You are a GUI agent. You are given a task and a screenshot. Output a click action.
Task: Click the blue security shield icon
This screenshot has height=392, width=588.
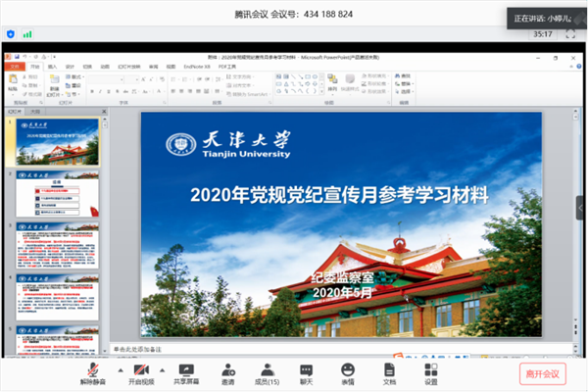click(x=11, y=34)
